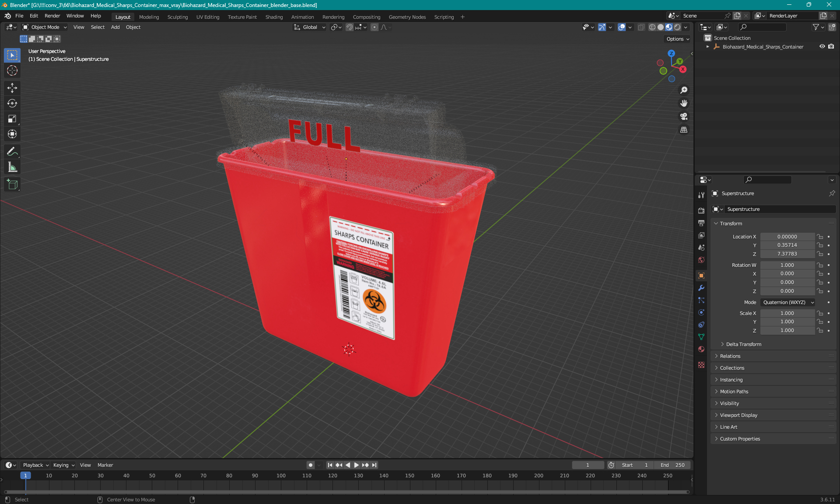The image size is (840, 504).
Task: Open the Texture properties tab
Action: pos(701,365)
